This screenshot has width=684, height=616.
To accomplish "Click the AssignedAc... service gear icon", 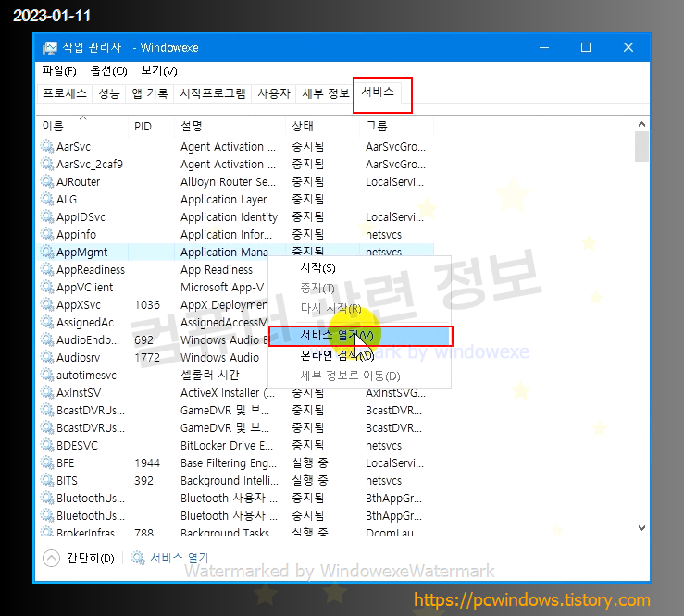I will pyautogui.click(x=47, y=322).
